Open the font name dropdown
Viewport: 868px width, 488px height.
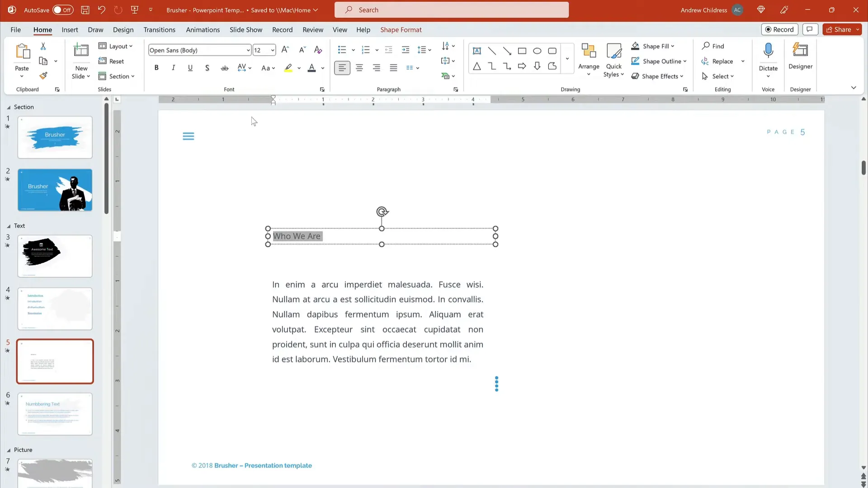(x=248, y=50)
